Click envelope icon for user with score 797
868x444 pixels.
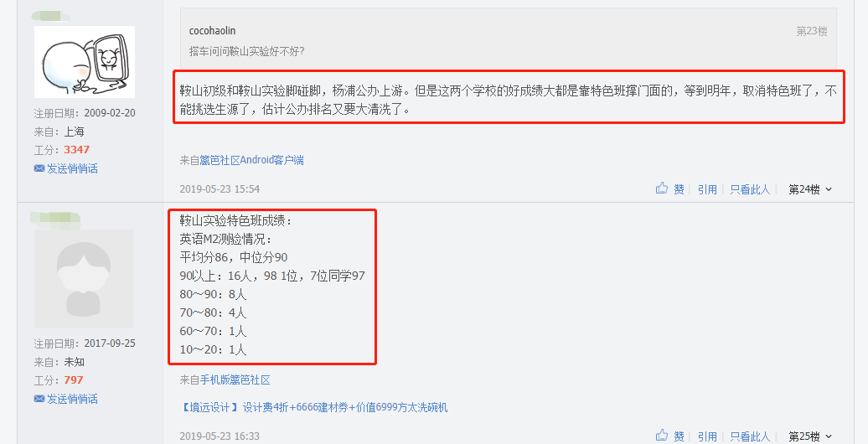tap(39, 399)
